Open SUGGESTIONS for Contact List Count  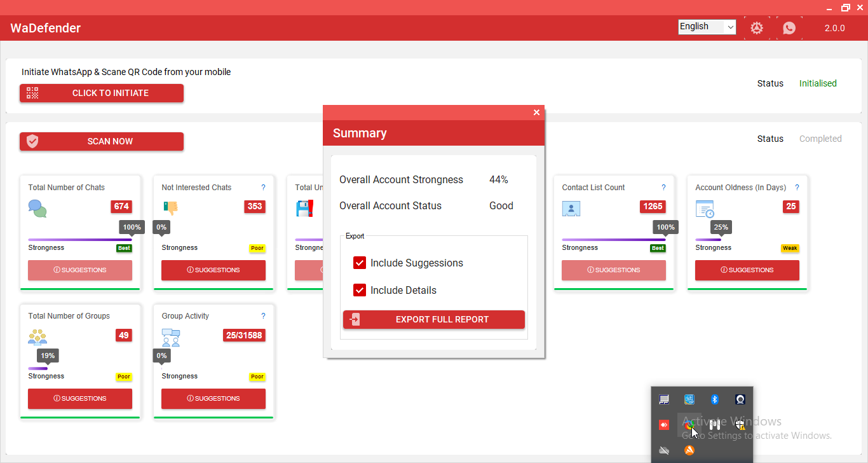tap(614, 270)
